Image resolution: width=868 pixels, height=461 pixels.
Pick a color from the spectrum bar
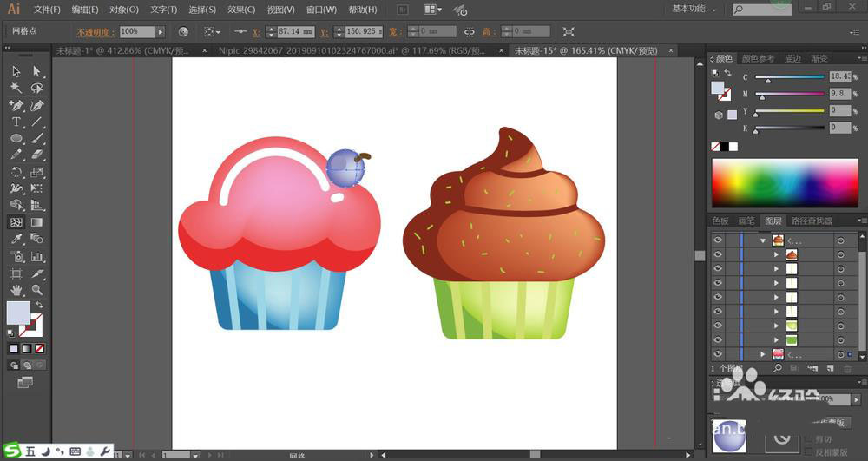point(785,182)
